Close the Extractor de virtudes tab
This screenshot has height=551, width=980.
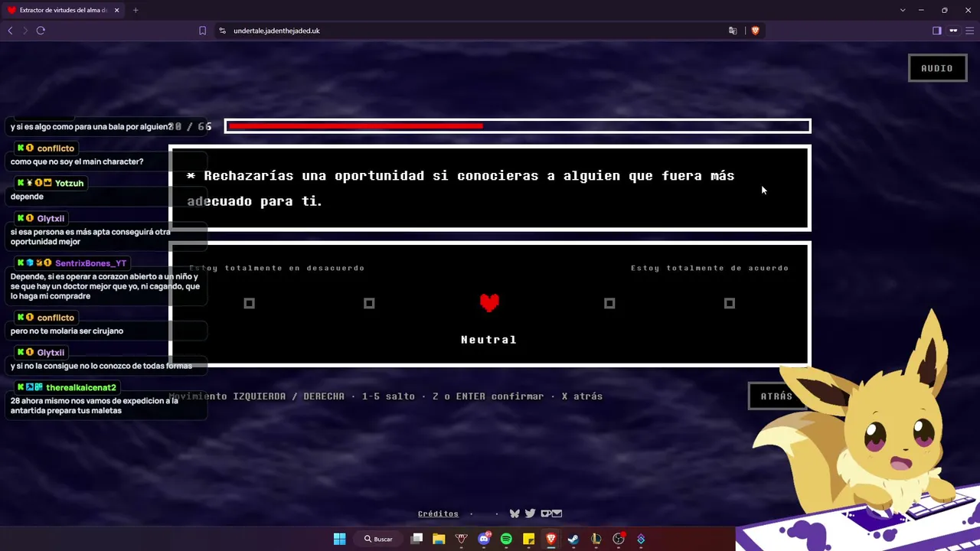(117, 10)
